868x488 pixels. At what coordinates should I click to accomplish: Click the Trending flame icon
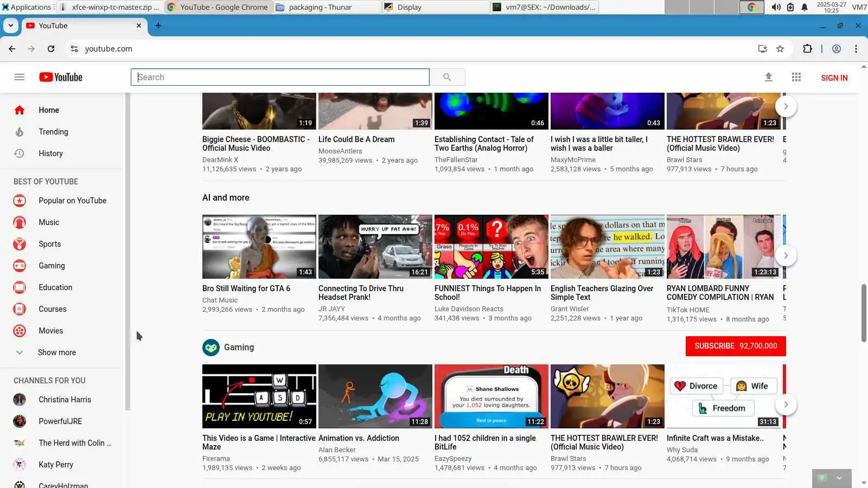pos(20,132)
